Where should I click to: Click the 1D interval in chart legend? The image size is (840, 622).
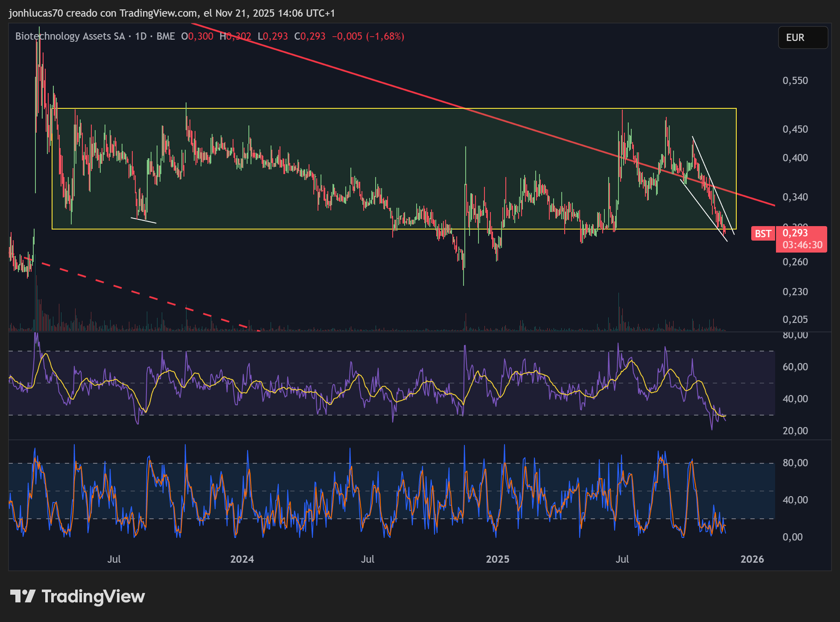coord(140,36)
